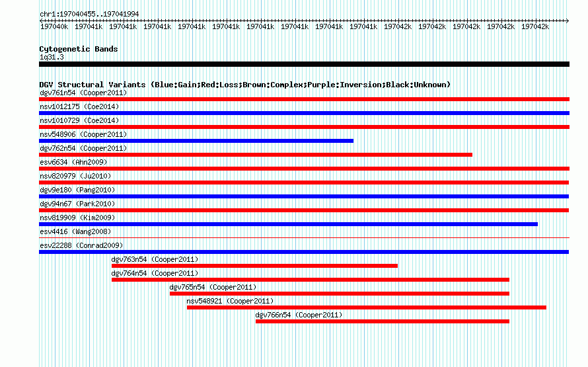Select the blue bar under nsv548906
Image resolution: width=588 pixels, height=367 pixels.
(196, 141)
